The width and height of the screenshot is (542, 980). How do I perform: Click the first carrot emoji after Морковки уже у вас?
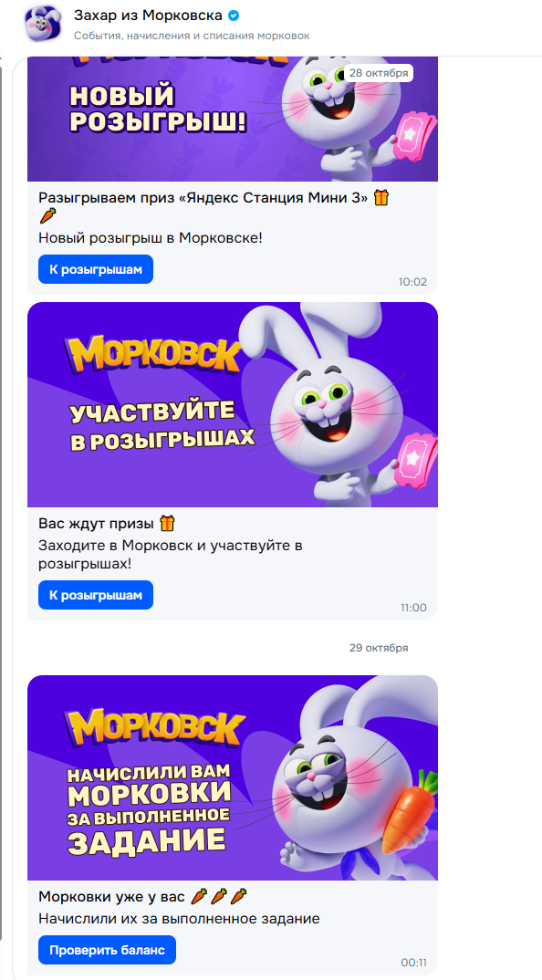(199, 897)
